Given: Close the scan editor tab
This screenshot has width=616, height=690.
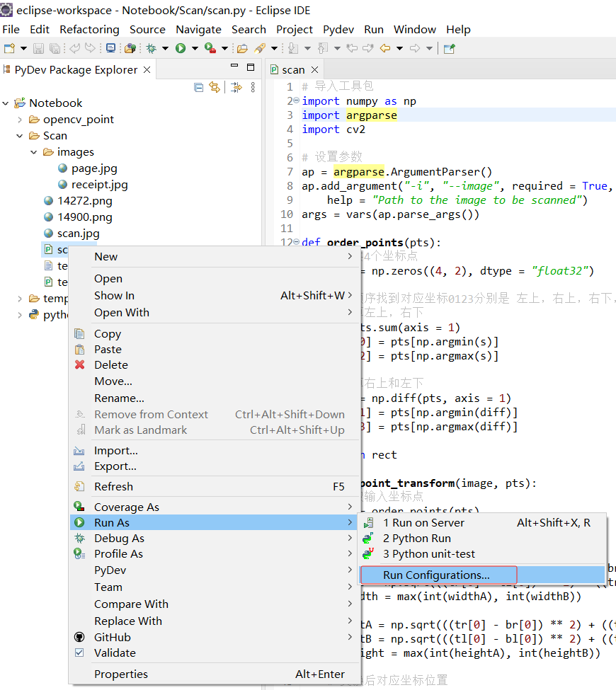Looking at the screenshot, I should pyautogui.click(x=315, y=70).
